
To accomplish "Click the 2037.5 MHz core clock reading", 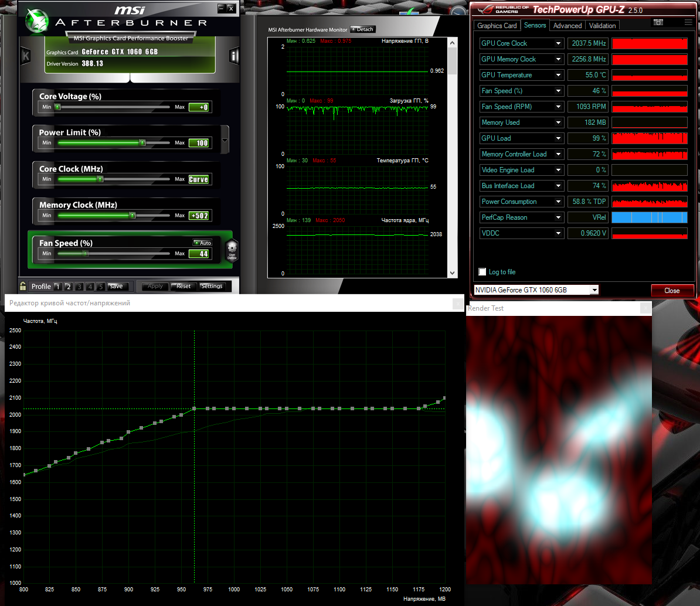I will pyautogui.click(x=588, y=43).
